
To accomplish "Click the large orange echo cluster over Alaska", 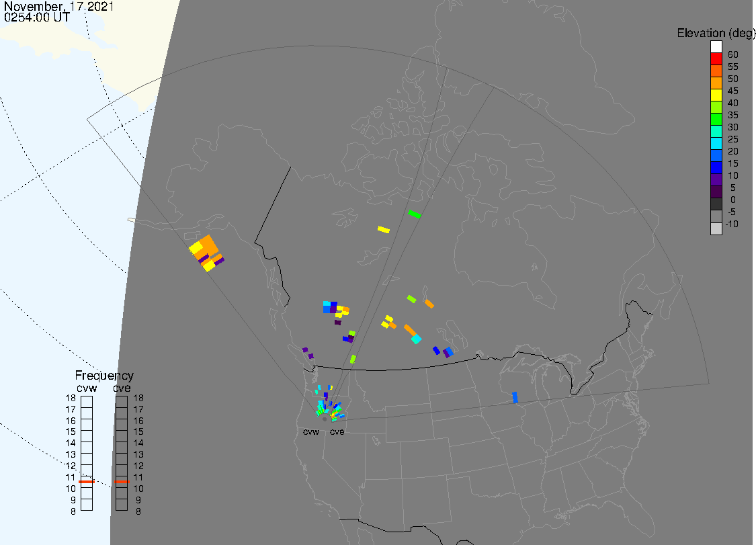I will [x=207, y=247].
